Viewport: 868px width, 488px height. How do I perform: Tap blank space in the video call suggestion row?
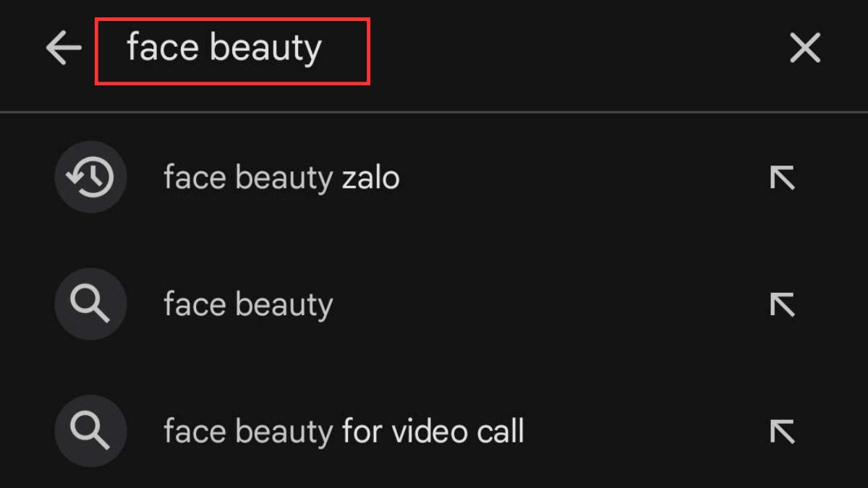pyautogui.click(x=644, y=432)
